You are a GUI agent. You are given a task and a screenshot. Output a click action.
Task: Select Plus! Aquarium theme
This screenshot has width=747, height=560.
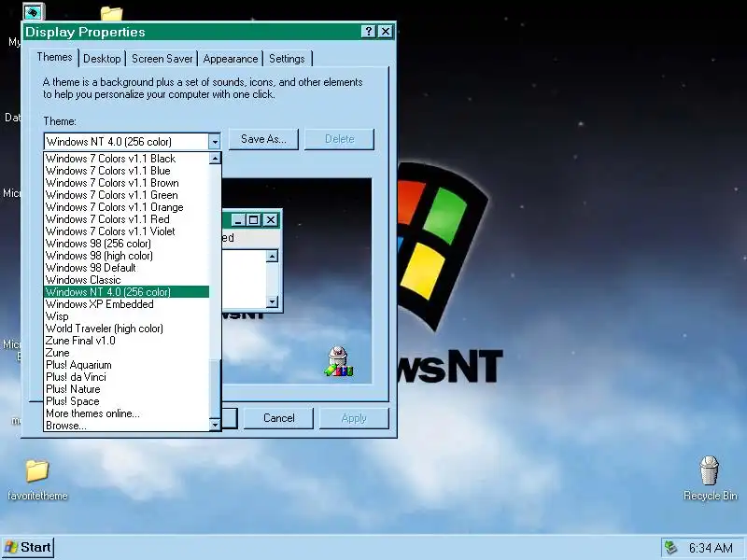click(126, 365)
